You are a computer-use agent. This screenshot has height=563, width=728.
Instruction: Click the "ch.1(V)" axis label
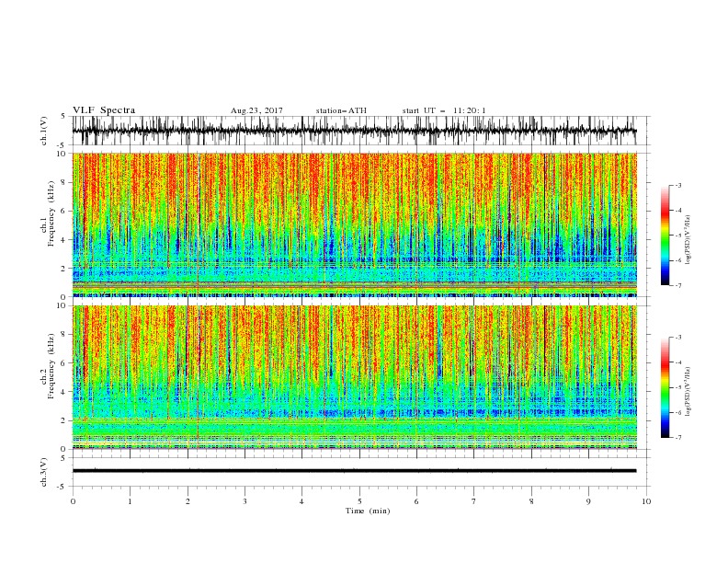point(44,131)
